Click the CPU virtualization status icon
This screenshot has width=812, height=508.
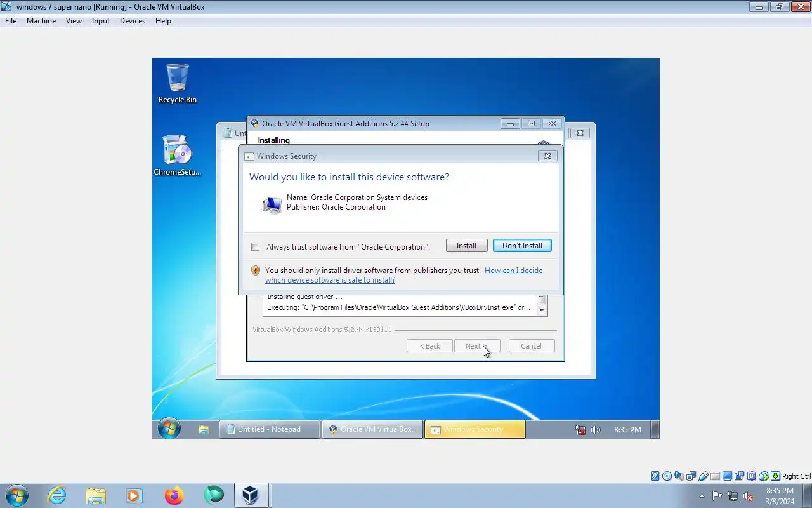(752, 476)
